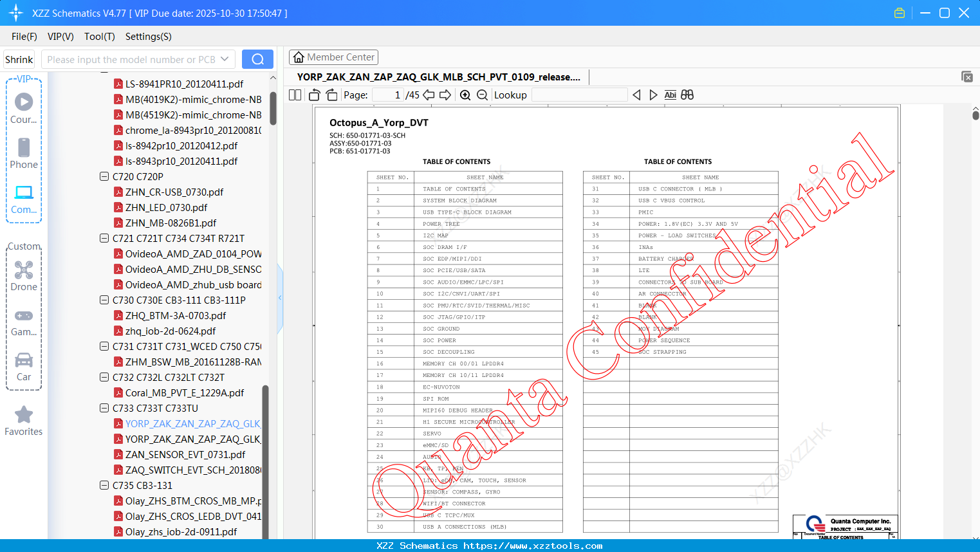This screenshot has height=552, width=980.
Task: Focus the model number search field
Action: point(131,59)
